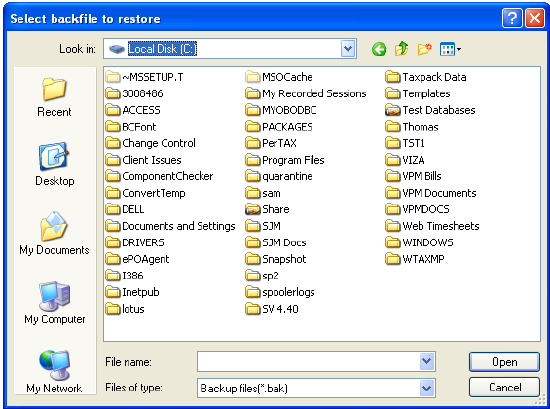
Task: Select the Templates folder
Action: [x=418, y=93]
